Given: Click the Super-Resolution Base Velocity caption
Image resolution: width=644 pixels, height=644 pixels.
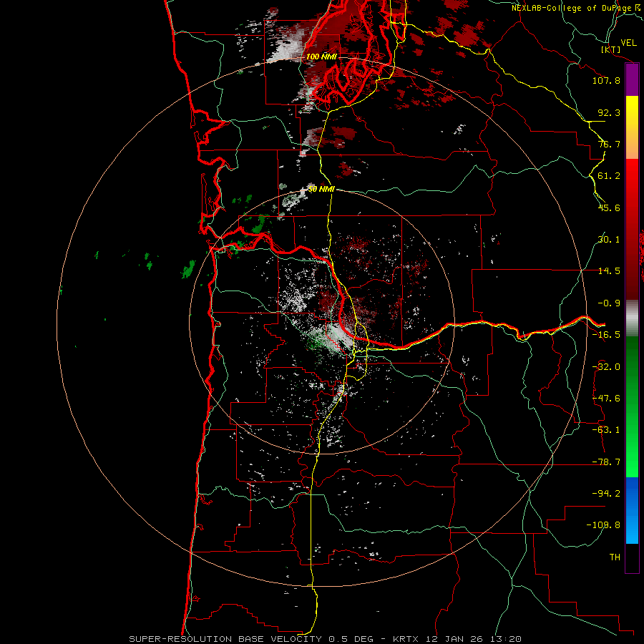Looking at the screenshot, I should pyautogui.click(x=326, y=639).
